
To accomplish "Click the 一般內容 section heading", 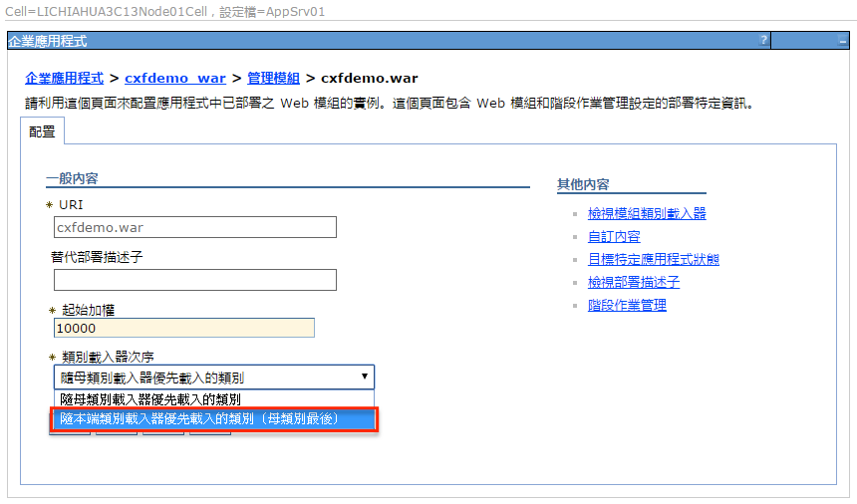I will (x=78, y=178).
